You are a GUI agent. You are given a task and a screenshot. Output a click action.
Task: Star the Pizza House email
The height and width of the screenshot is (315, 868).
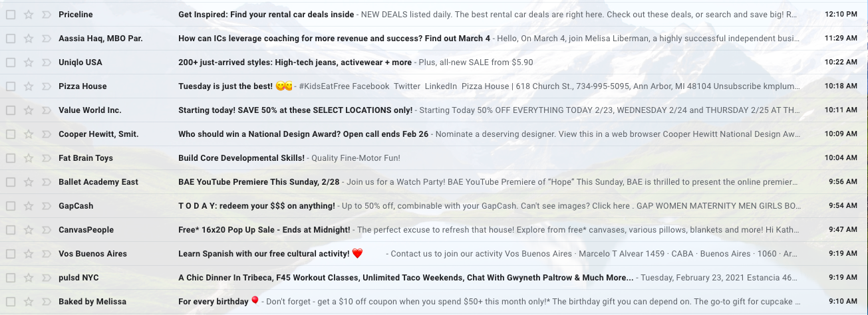coord(29,86)
